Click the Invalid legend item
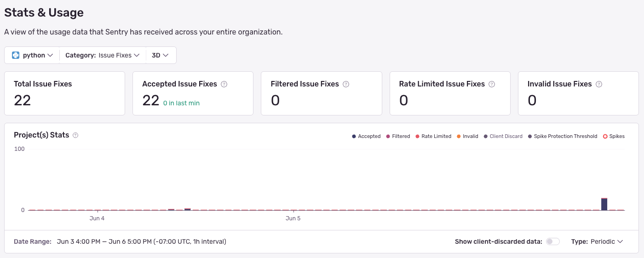Image resolution: width=644 pixels, height=258 pixels. (x=467, y=136)
